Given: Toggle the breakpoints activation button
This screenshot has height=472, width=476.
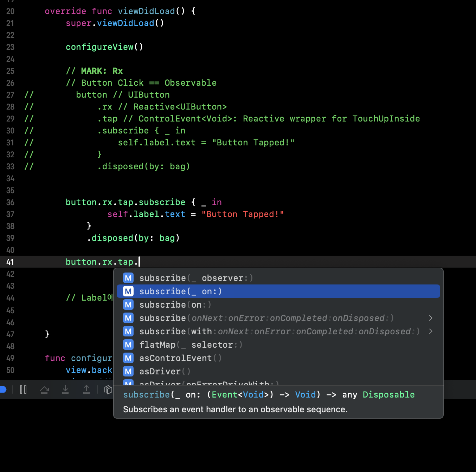Looking at the screenshot, I should tap(3, 389).
